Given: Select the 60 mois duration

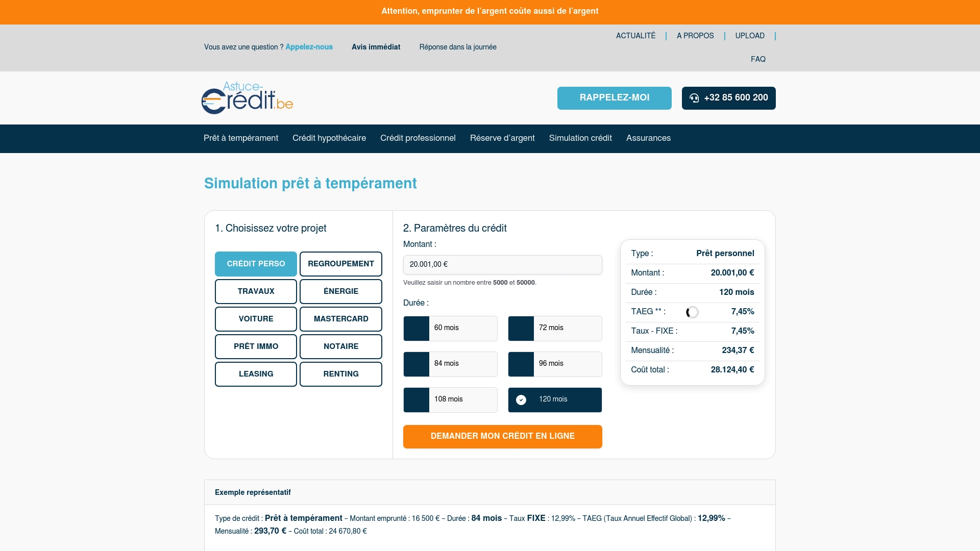Looking at the screenshot, I should pos(450,329).
